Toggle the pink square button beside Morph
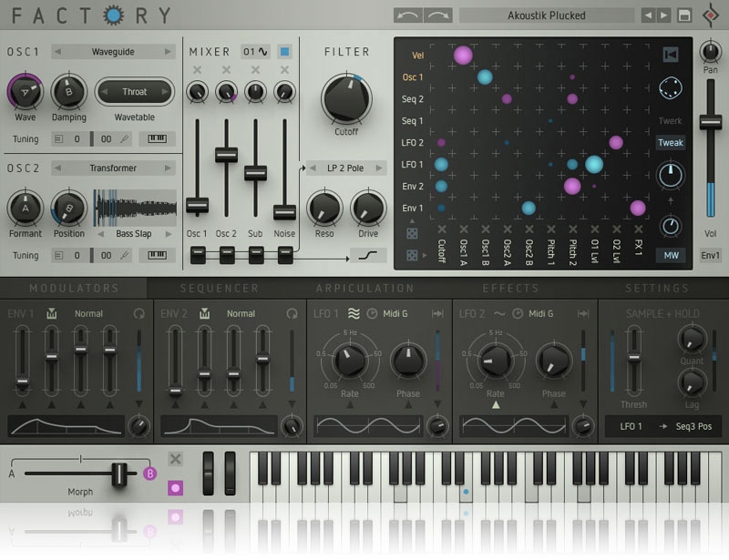Screen dimensions: 729x560 [x=175, y=487]
